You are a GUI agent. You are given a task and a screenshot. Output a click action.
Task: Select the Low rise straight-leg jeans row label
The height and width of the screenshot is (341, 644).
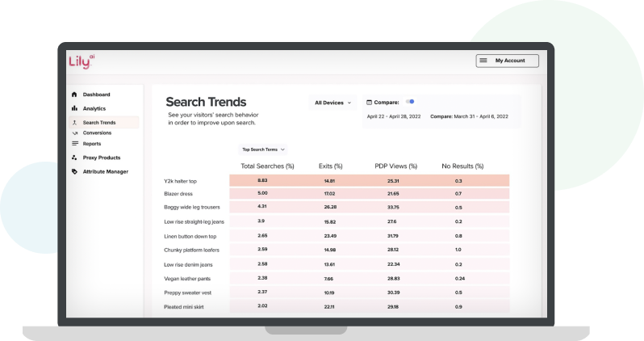tap(194, 221)
